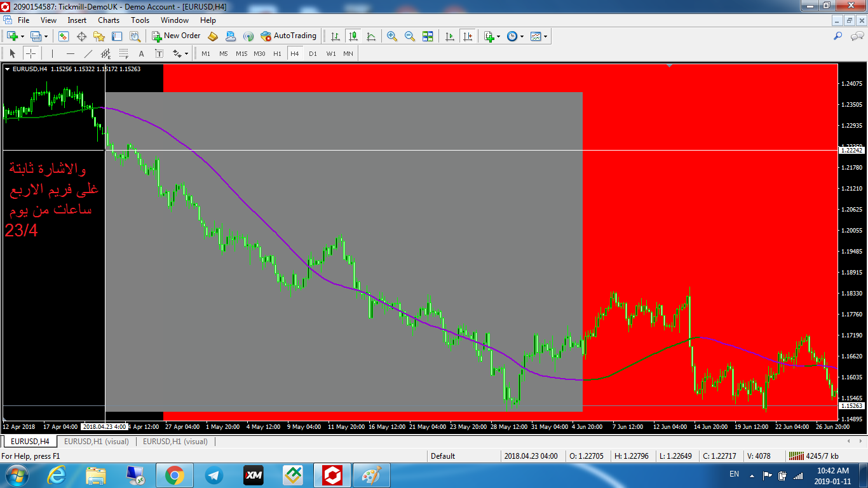Screen dimensions: 868x488
Task: Zoom in on the chart
Action: [392, 36]
